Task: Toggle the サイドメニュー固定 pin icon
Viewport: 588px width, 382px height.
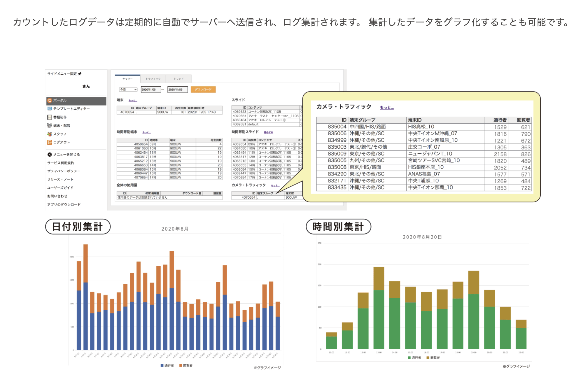Action: 80,74
